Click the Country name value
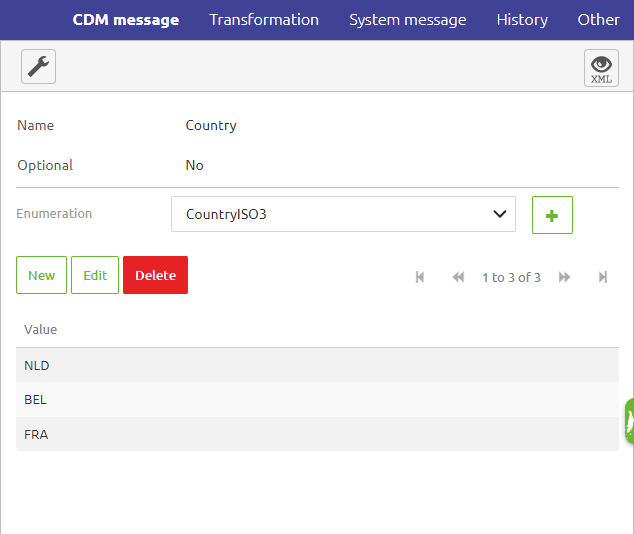Image resolution: width=634 pixels, height=534 pixels. pyautogui.click(x=211, y=126)
